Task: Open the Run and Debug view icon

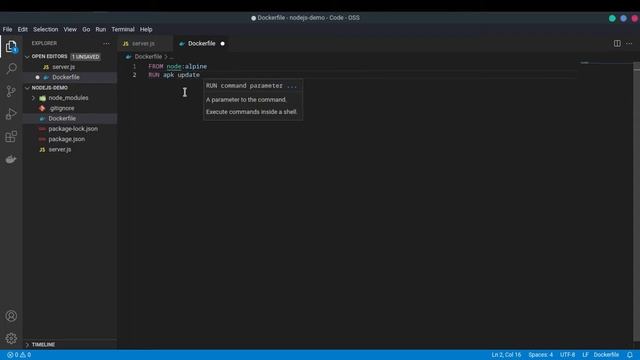Action: 11,114
